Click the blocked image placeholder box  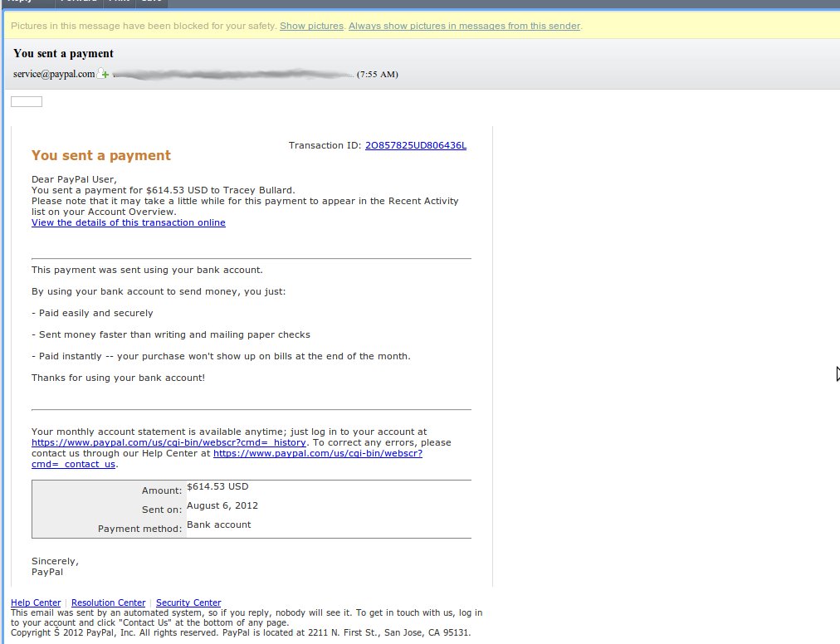point(26,102)
